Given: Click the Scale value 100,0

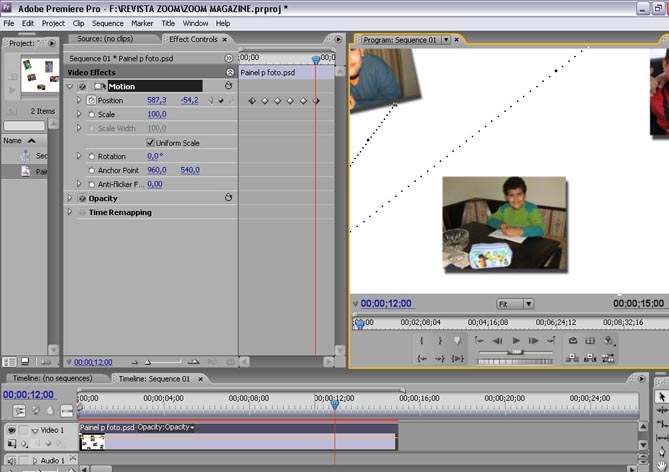Looking at the screenshot, I should (156, 115).
